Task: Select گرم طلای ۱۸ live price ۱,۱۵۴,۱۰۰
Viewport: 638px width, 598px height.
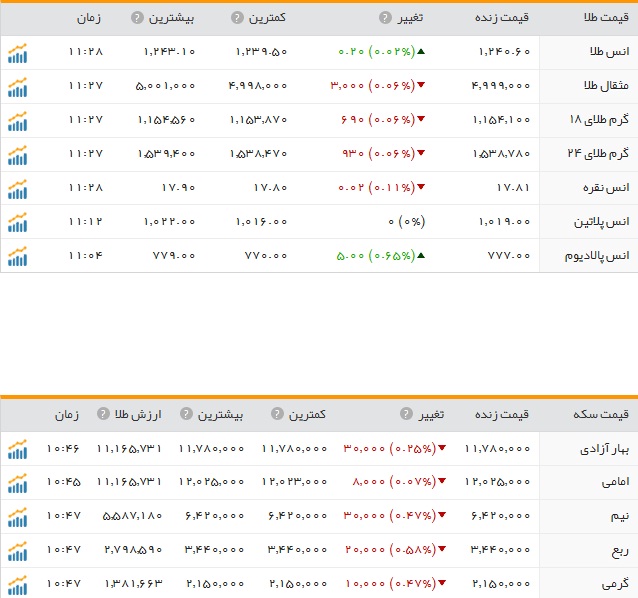Action: [501, 120]
